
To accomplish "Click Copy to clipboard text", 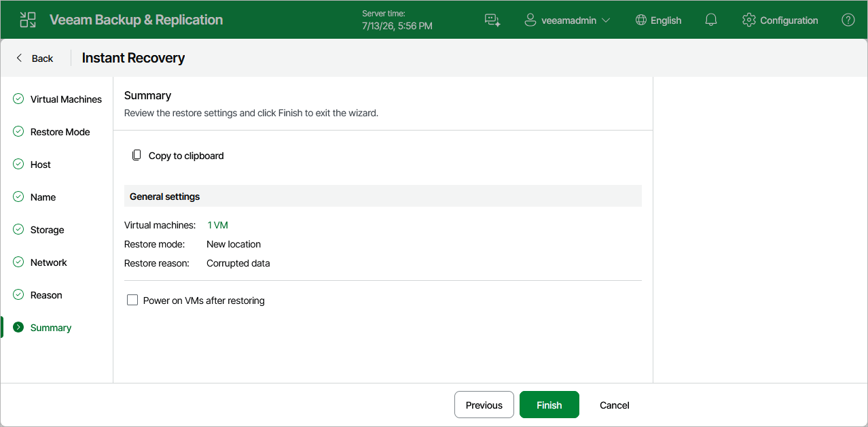I will pos(186,156).
